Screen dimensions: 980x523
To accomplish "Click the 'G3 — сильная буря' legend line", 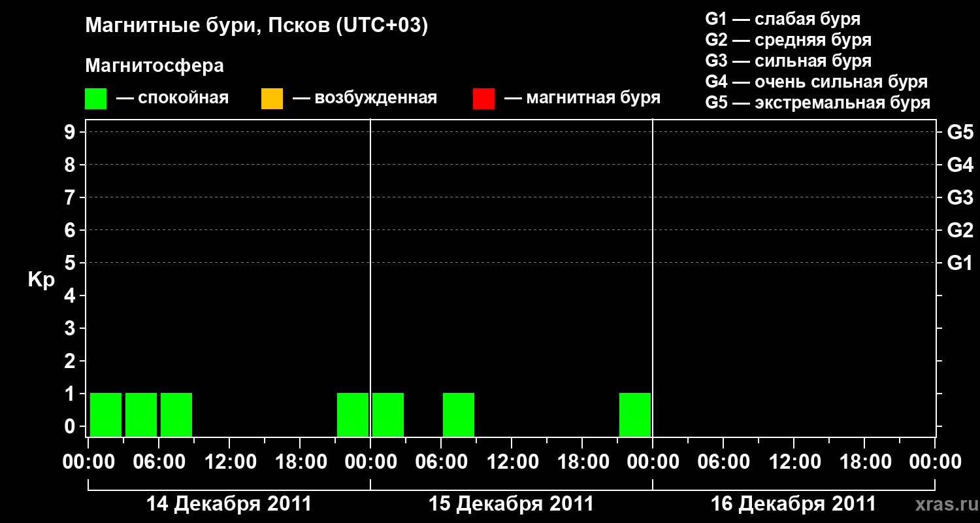I will 788,61.
